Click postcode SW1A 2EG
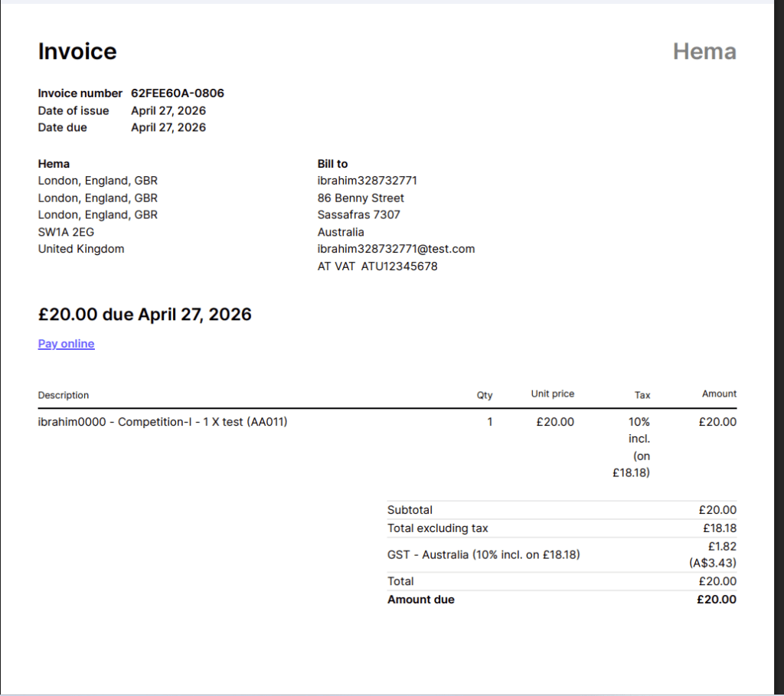Image resolution: width=784 pixels, height=696 pixels. [66, 232]
